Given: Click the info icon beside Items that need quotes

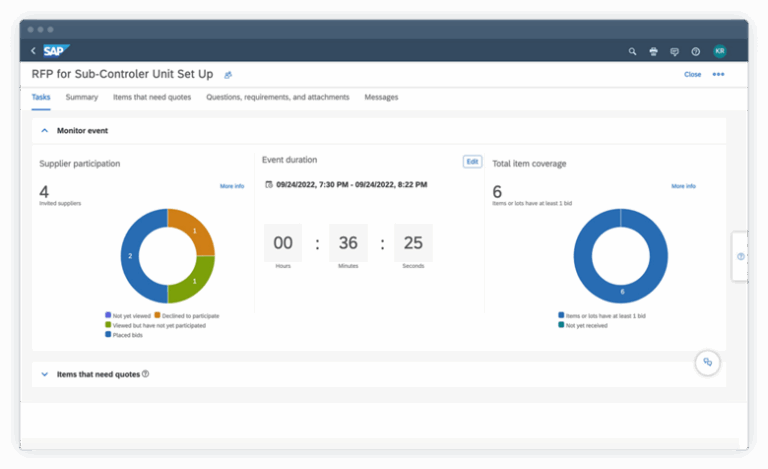Looking at the screenshot, I should pos(145,374).
